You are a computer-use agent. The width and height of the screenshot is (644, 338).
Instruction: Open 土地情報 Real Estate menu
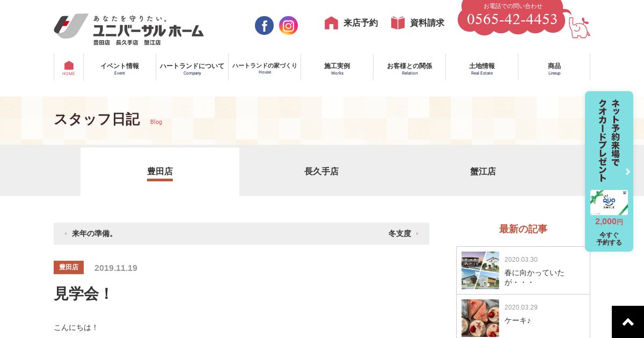482,67
